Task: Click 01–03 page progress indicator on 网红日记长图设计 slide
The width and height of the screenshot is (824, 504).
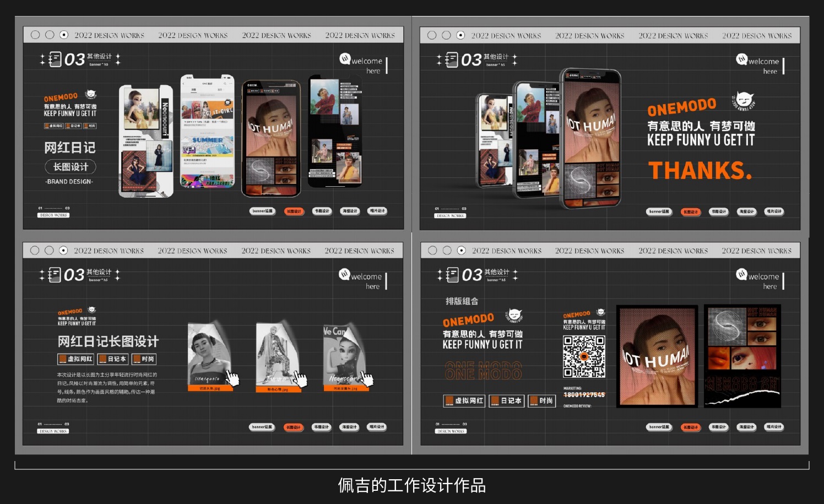Action: (x=53, y=424)
